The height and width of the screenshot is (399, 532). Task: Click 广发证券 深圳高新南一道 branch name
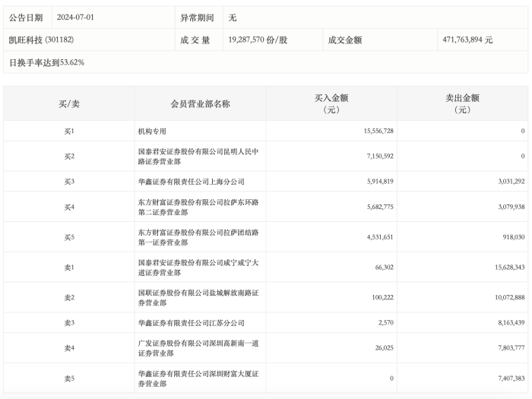(x=198, y=348)
